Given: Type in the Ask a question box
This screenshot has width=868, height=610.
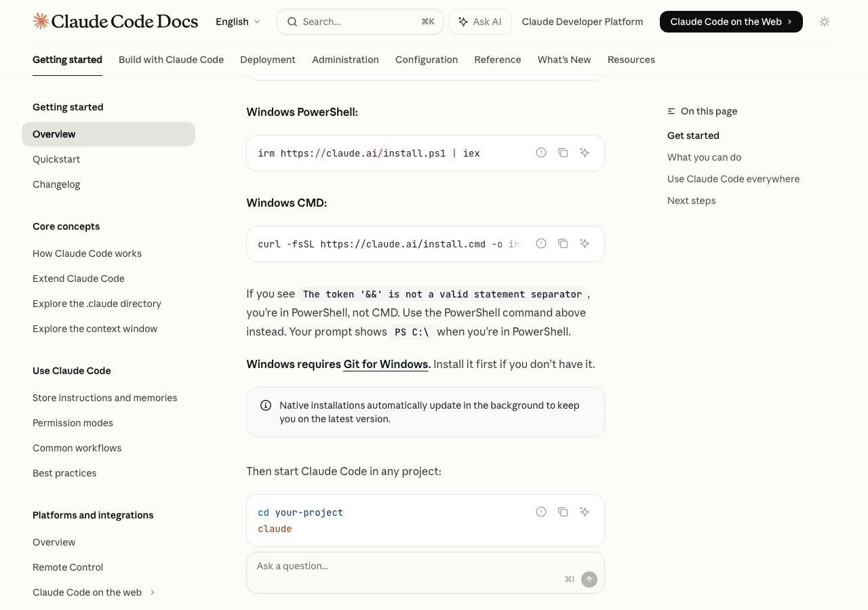Looking at the screenshot, I should 407,567.
